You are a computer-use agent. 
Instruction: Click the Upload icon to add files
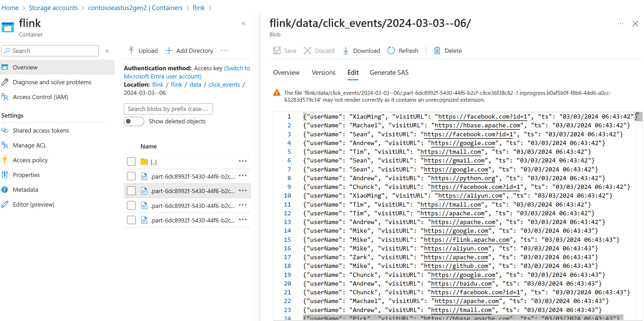(x=132, y=50)
